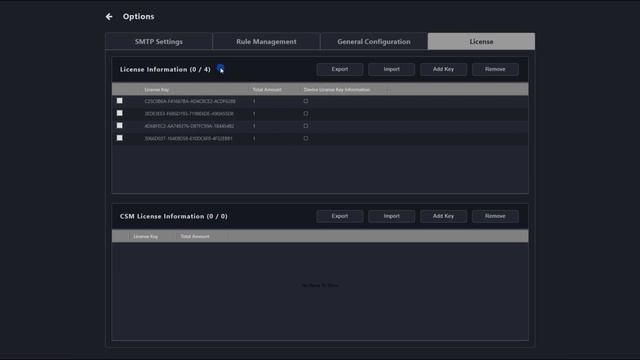Click the 'License Information (0 / 4)' heading

pyautogui.click(x=165, y=69)
